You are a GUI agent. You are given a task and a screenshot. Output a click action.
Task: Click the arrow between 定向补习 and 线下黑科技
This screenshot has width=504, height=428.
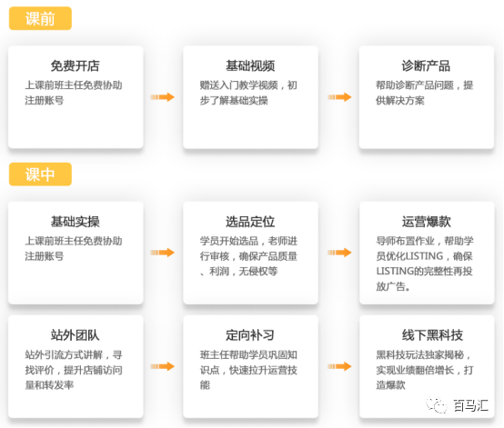(x=339, y=366)
